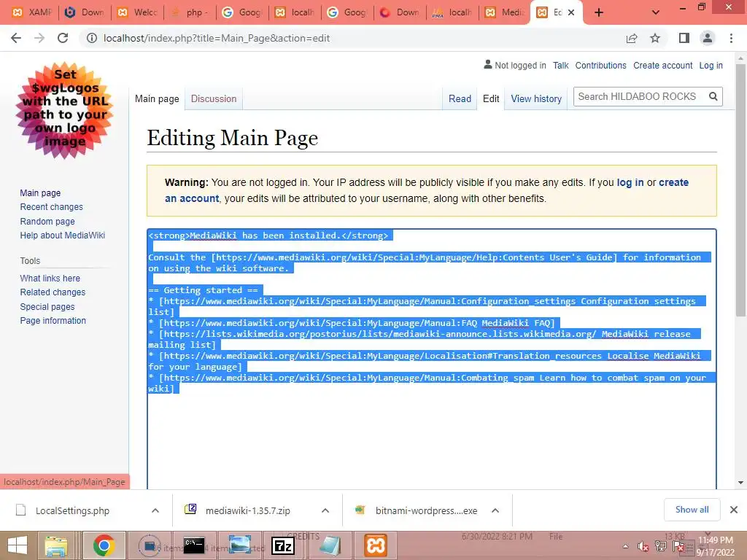Open Page information link
The height and width of the screenshot is (560, 747).
point(53,321)
